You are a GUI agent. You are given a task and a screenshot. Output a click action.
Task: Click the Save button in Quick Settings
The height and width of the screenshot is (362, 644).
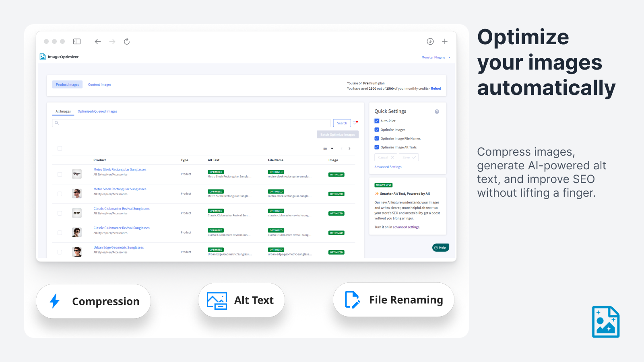(x=409, y=157)
